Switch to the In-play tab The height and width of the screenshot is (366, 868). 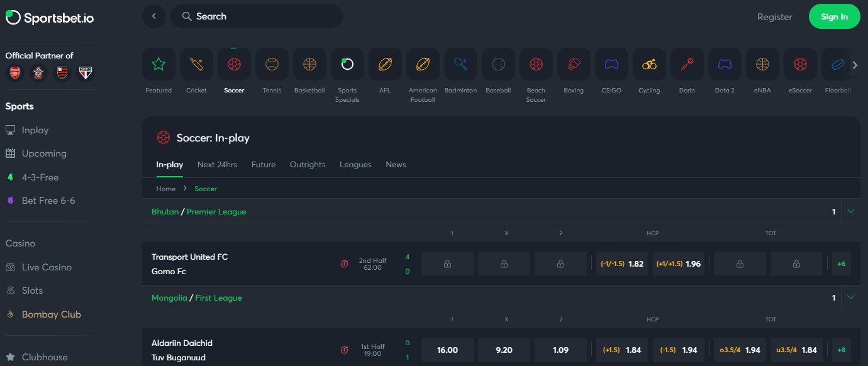tap(170, 165)
